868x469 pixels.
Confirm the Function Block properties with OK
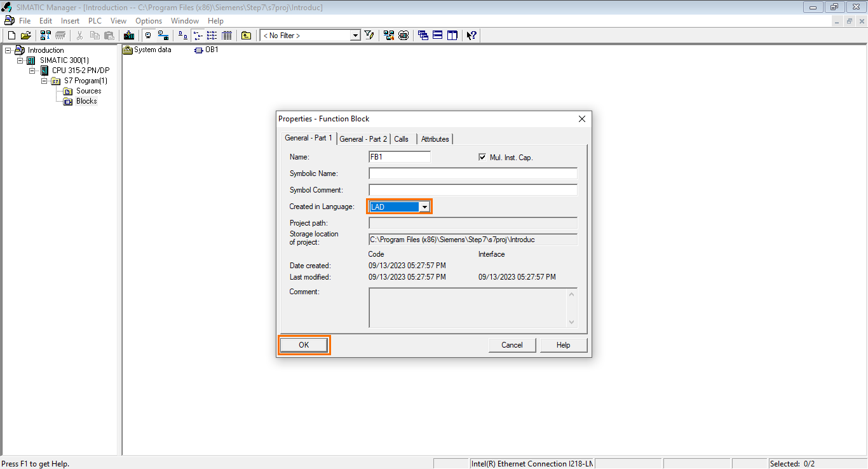click(304, 344)
